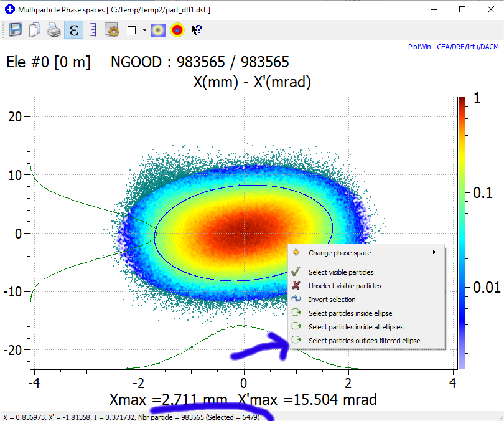Click the PlotWin CEA/DRF/Irfu/DACM link
The width and height of the screenshot is (504, 421).
click(x=452, y=47)
